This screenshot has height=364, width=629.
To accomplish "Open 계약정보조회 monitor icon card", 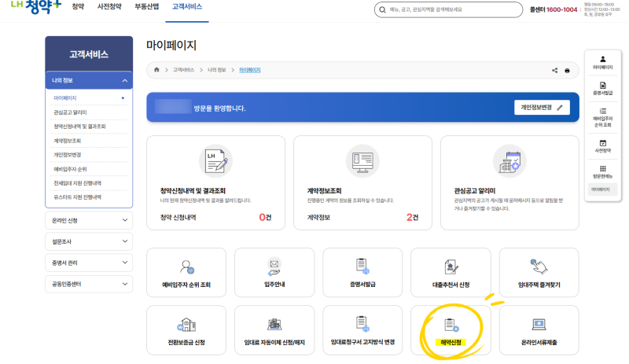I will pos(362,161).
